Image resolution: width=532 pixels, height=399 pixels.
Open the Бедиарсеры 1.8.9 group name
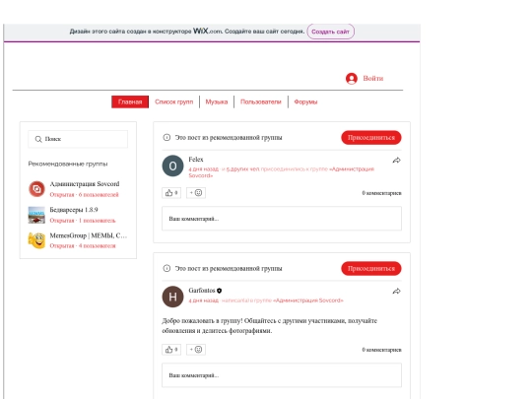pos(74,210)
